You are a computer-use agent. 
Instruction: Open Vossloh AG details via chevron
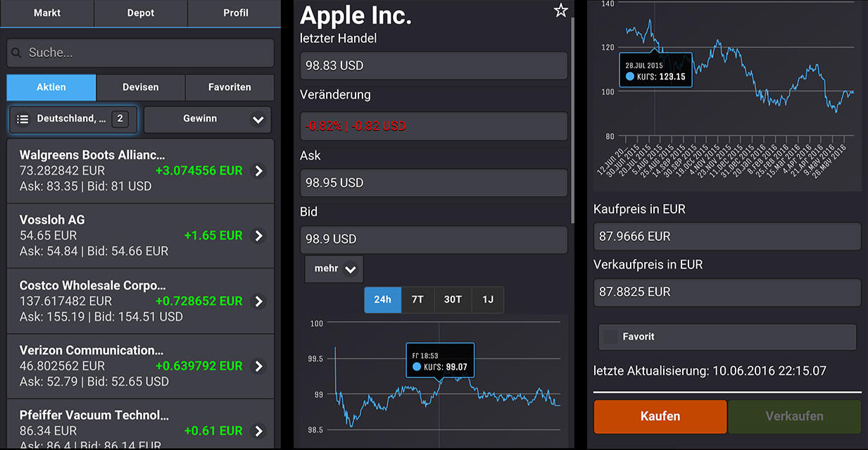pos(259,236)
